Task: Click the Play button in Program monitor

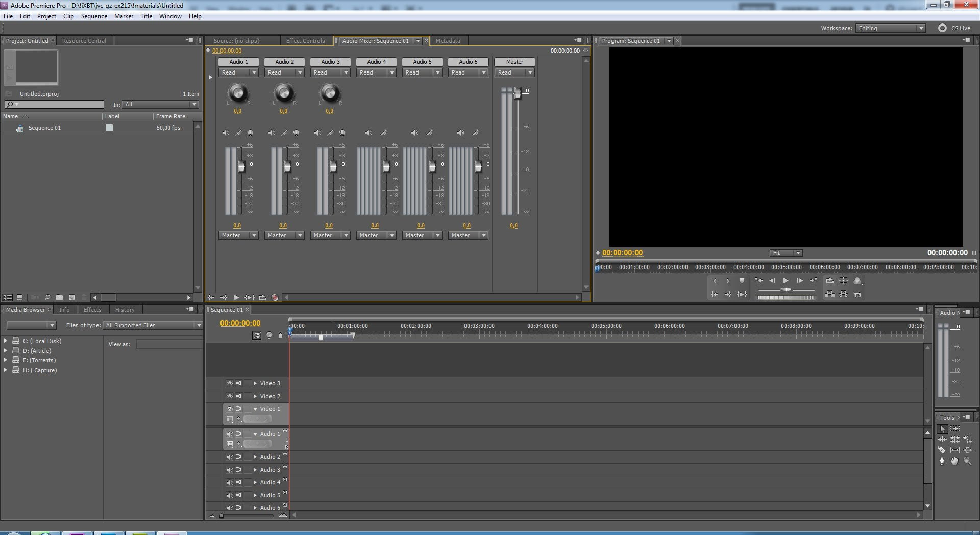Action: point(786,281)
